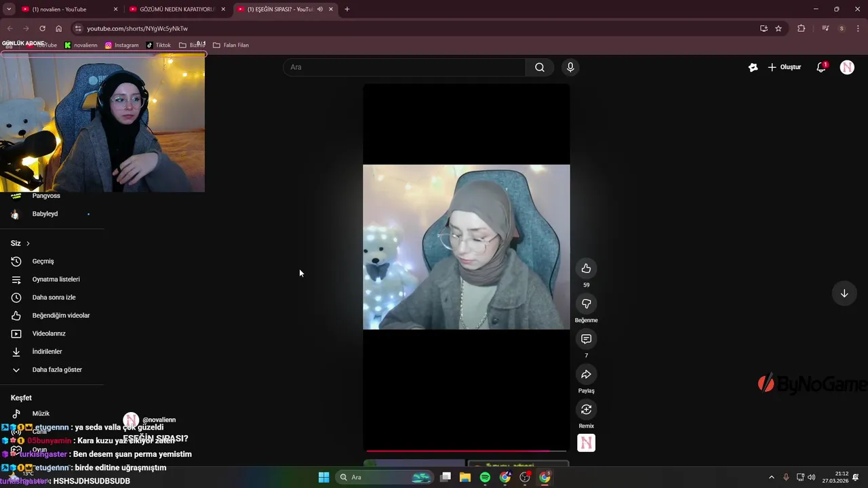Dislike the Short (Beğenme)
Image resolution: width=868 pixels, height=488 pixels.
point(586,304)
